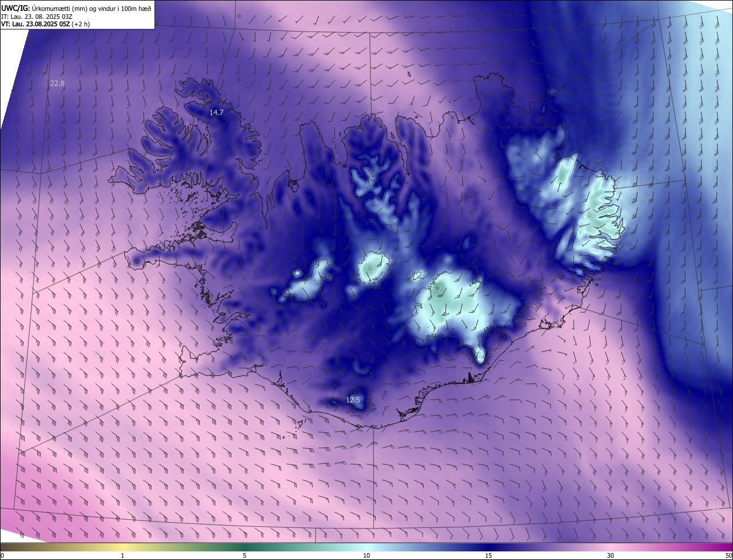Click the colour scale tick "50"

(x=728, y=555)
